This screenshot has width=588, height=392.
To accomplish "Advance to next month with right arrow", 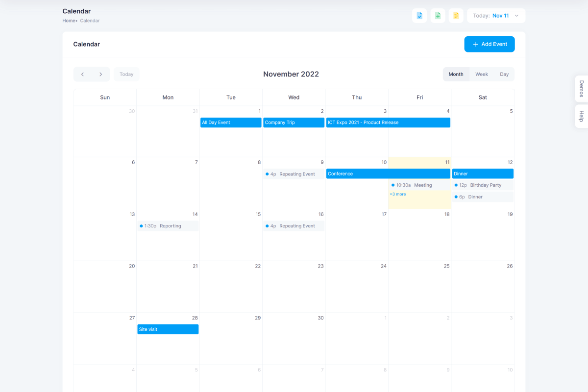I will pyautogui.click(x=100, y=74).
